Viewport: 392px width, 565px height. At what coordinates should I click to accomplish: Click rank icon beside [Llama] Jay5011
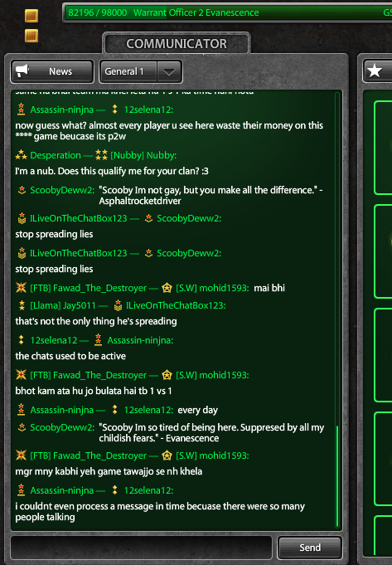(22, 305)
